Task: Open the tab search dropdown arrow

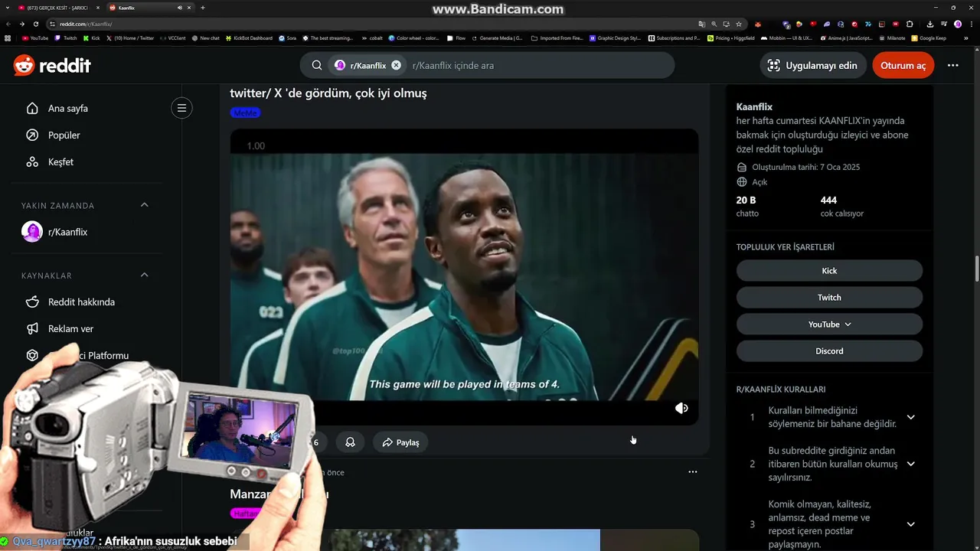Action: [7, 8]
